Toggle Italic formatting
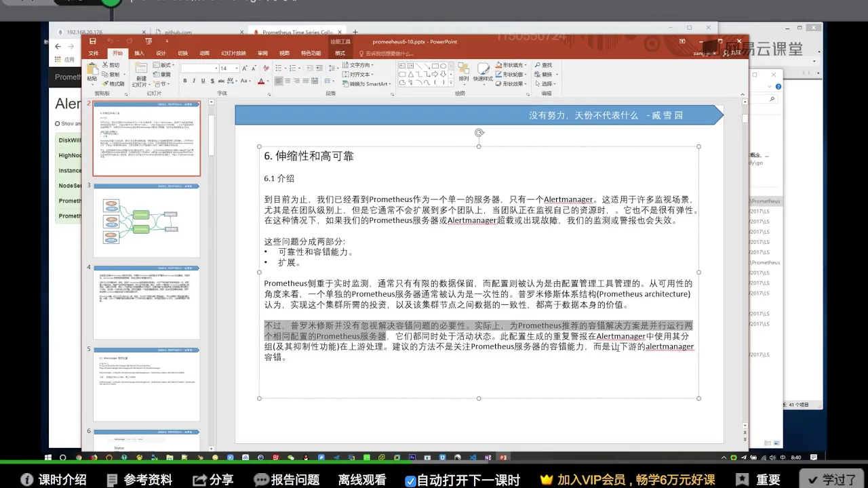This screenshot has height=488, width=868. click(x=193, y=81)
